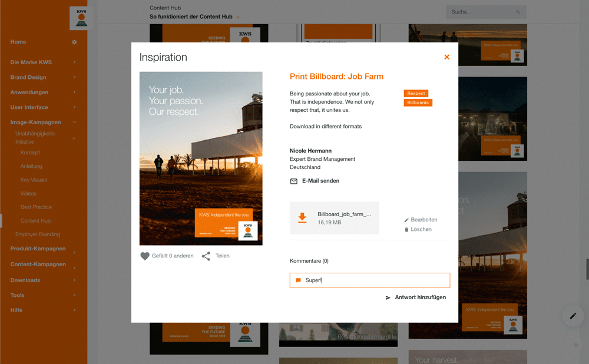Close the Inspiration dialog
Image resolution: width=589 pixels, height=364 pixels.
(446, 57)
